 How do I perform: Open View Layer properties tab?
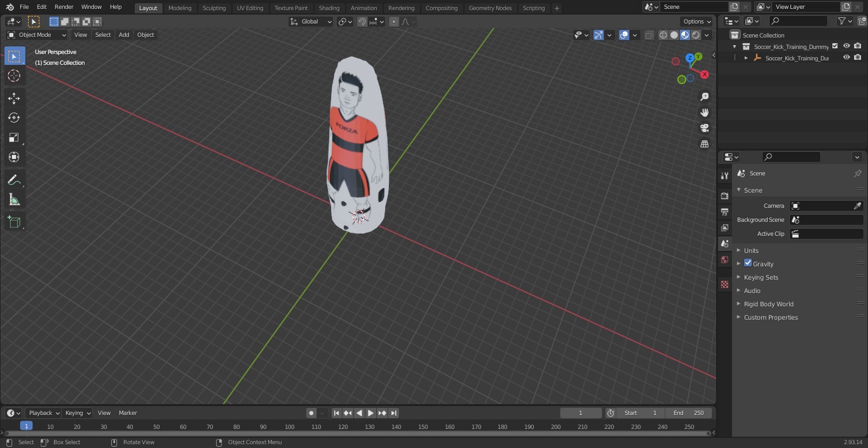pyautogui.click(x=724, y=227)
